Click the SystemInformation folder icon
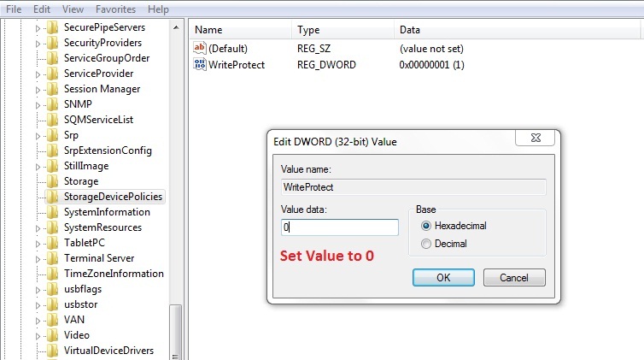Viewport: 644px width, 360px height. [53, 212]
